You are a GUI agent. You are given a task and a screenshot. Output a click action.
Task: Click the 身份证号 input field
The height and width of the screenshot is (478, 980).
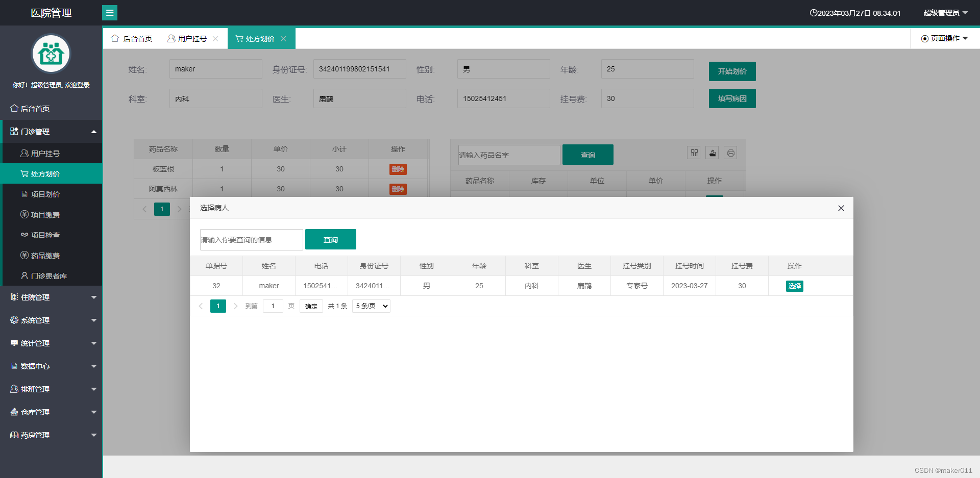click(x=360, y=69)
